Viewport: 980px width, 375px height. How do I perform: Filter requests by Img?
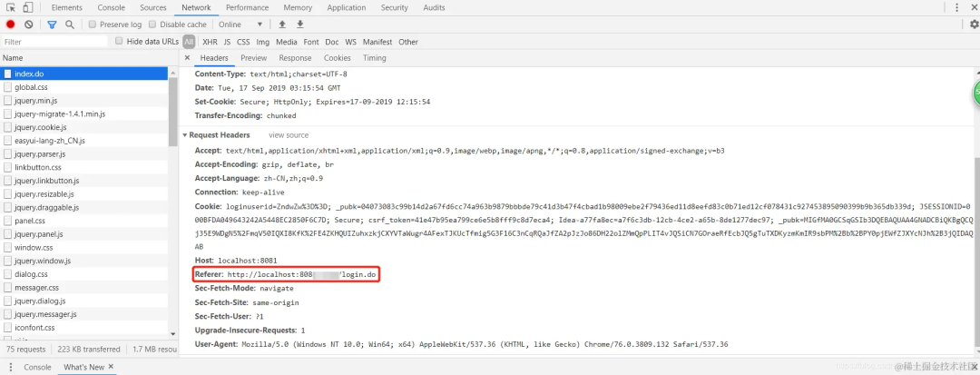pos(262,42)
